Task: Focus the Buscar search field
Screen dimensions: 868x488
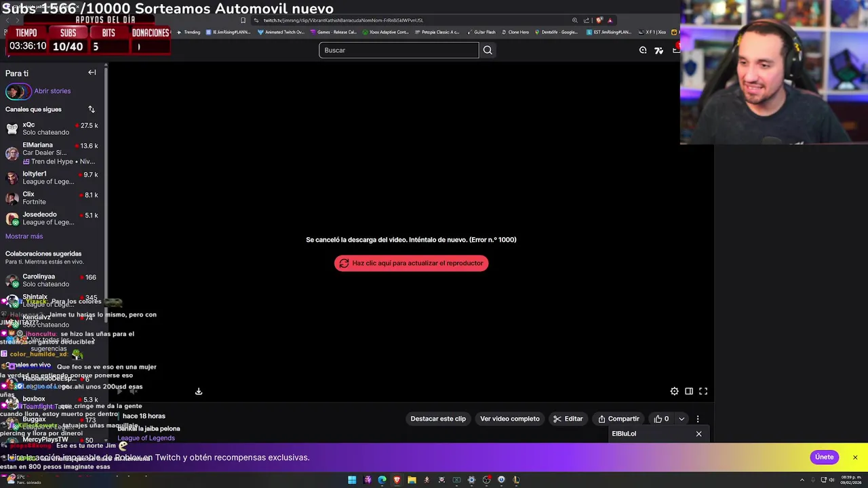Action: click(399, 50)
